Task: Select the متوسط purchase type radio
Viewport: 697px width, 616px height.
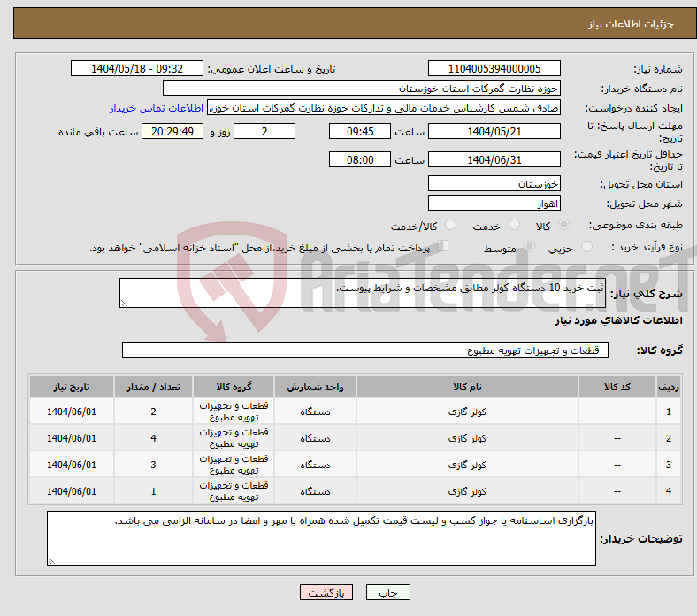Action: tap(529, 246)
